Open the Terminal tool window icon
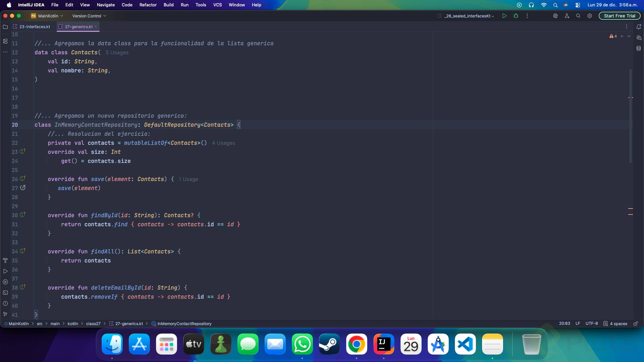Viewport: 644px width, 362px height. click(x=5, y=293)
